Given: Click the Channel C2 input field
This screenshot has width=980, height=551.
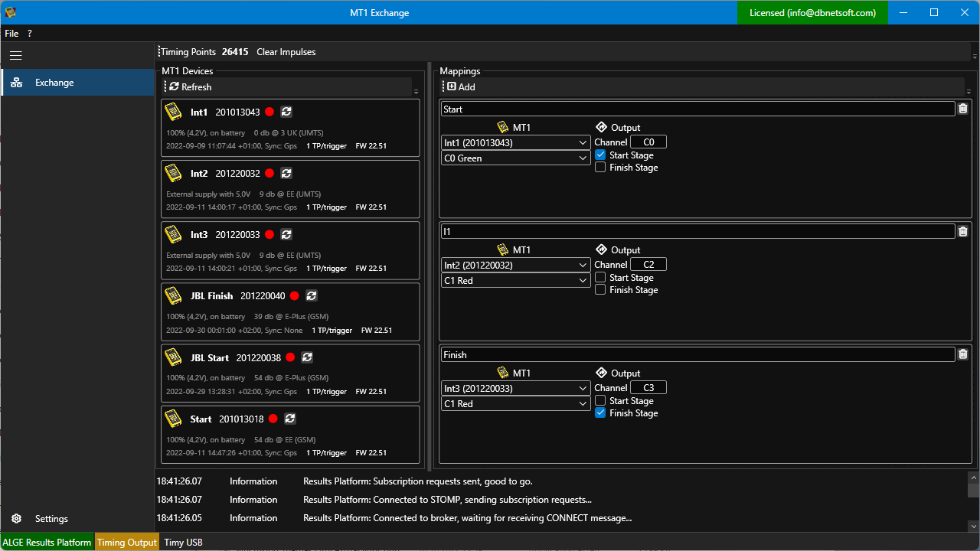Looking at the screenshot, I should pos(648,265).
